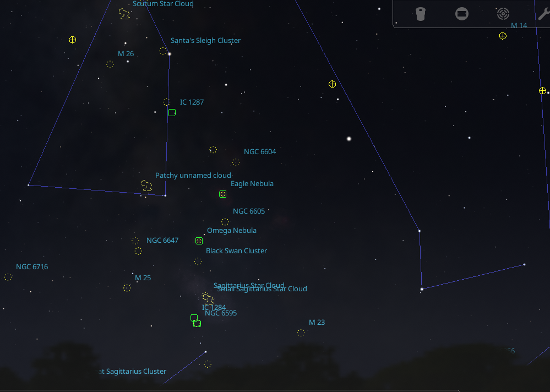The width and height of the screenshot is (550, 392).
Task: Select the M 26 cluster marker
Action: pyautogui.click(x=110, y=64)
